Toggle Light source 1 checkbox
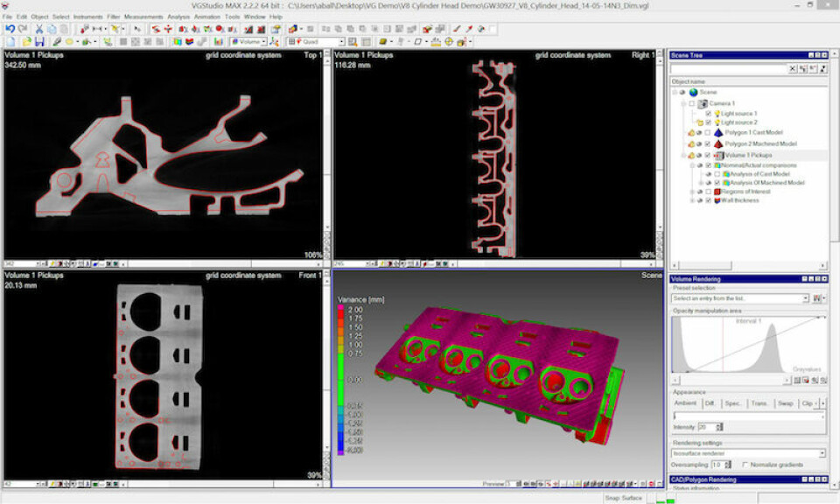 (708, 114)
